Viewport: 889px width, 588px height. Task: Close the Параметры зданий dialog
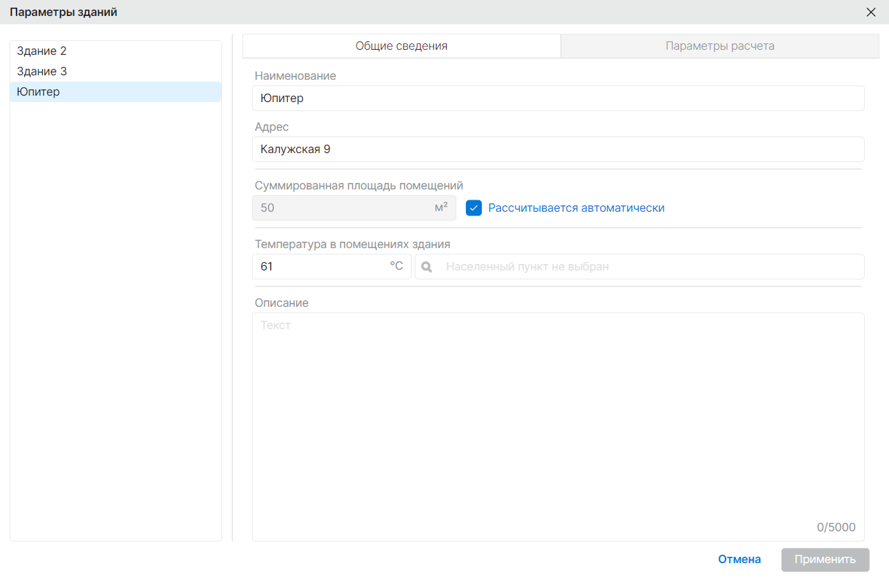(870, 12)
